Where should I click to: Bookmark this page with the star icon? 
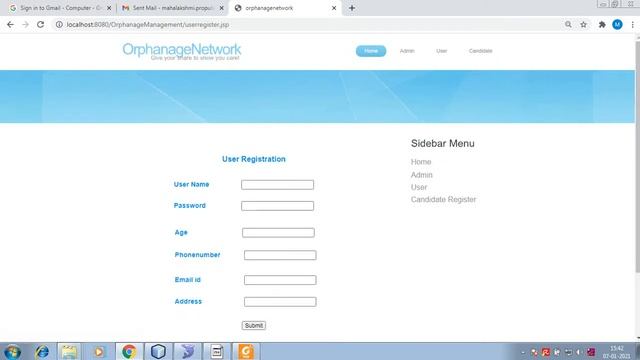tap(584, 24)
